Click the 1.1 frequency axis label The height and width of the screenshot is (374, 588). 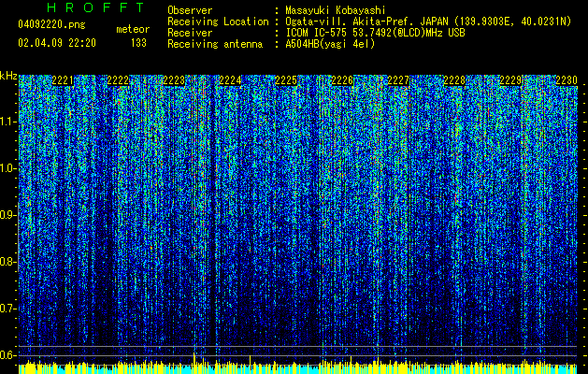pos(8,122)
